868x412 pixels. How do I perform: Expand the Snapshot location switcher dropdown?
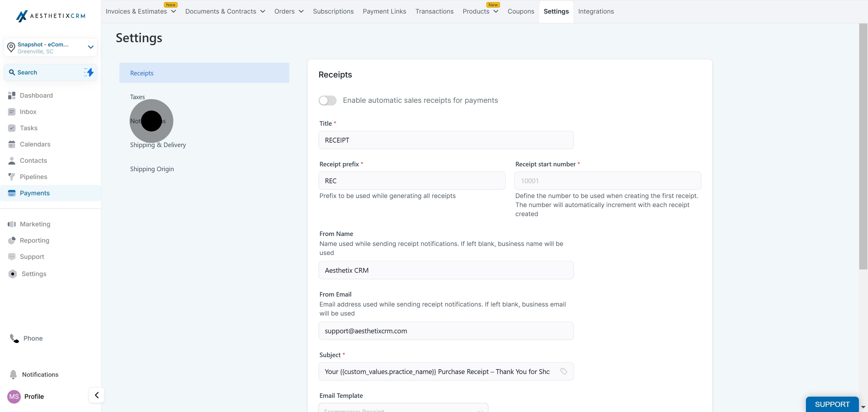click(90, 47)
